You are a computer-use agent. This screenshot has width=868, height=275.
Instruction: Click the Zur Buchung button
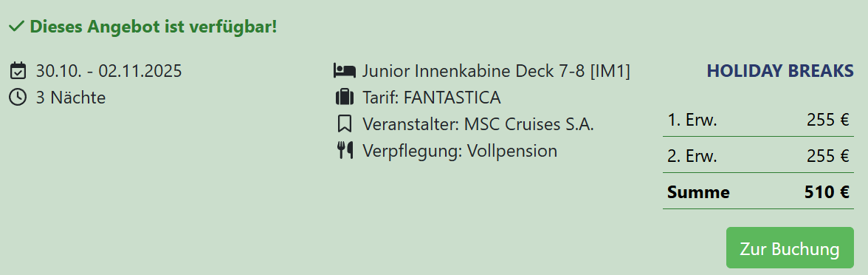[x=790, y=248]
